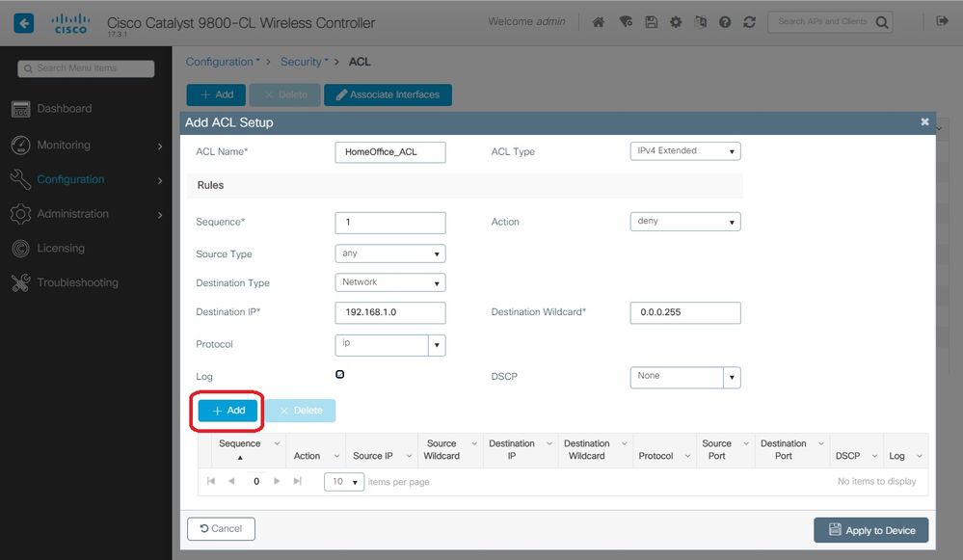963x560 pixels.
Task: Go to next page of rules table
Action: 277,481
